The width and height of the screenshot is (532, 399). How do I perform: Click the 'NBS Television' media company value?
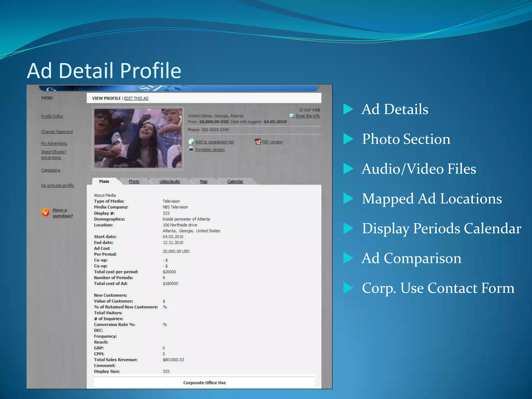(x=175, y=207)
